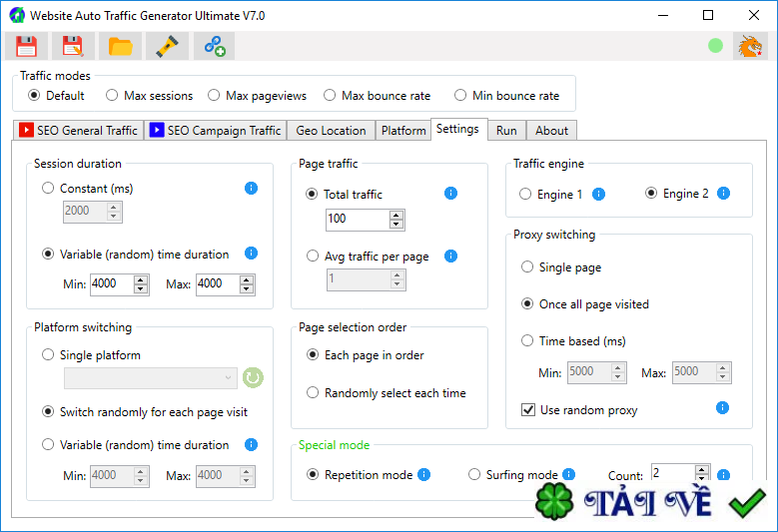The width and height of the screenshot is (778, 532).
Task: Click the Save floppy disk icon
Action: tap(26, 46)
